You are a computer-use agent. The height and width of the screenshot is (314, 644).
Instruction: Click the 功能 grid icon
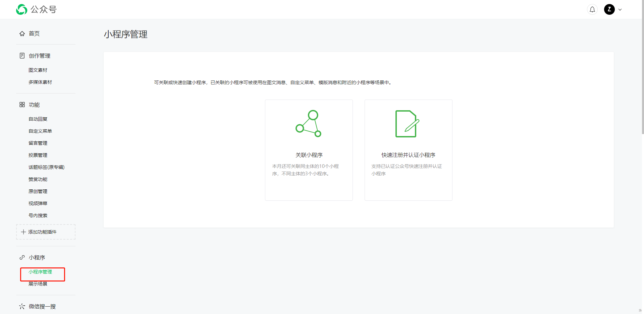coord(22,105)
